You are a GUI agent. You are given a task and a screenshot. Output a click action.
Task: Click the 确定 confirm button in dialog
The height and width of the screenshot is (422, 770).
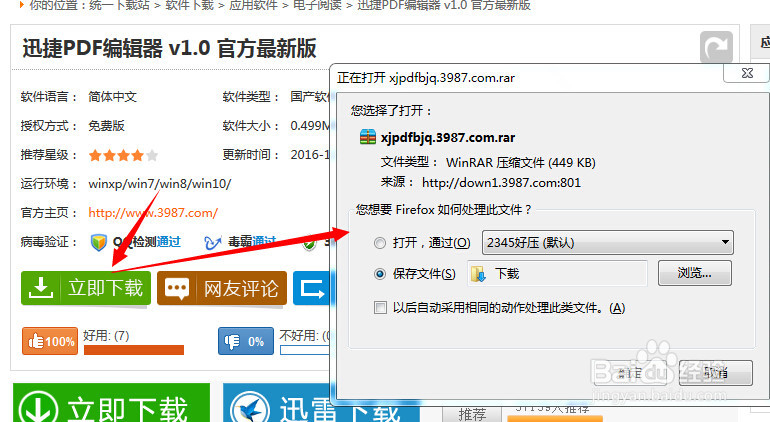point(630,373)
